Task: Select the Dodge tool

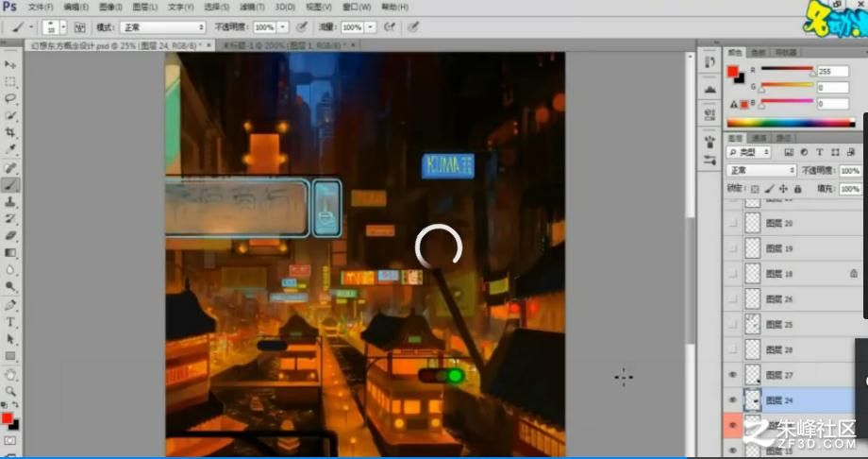Action: (10, 286)
